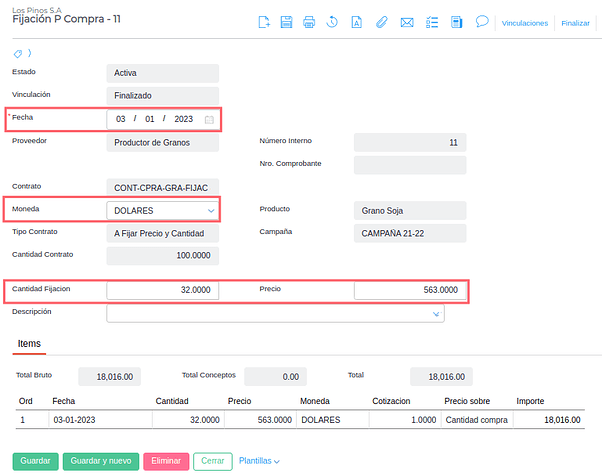Click the Precio sobre column header
This screenshot has width=602, height=473.
point(467,401)
